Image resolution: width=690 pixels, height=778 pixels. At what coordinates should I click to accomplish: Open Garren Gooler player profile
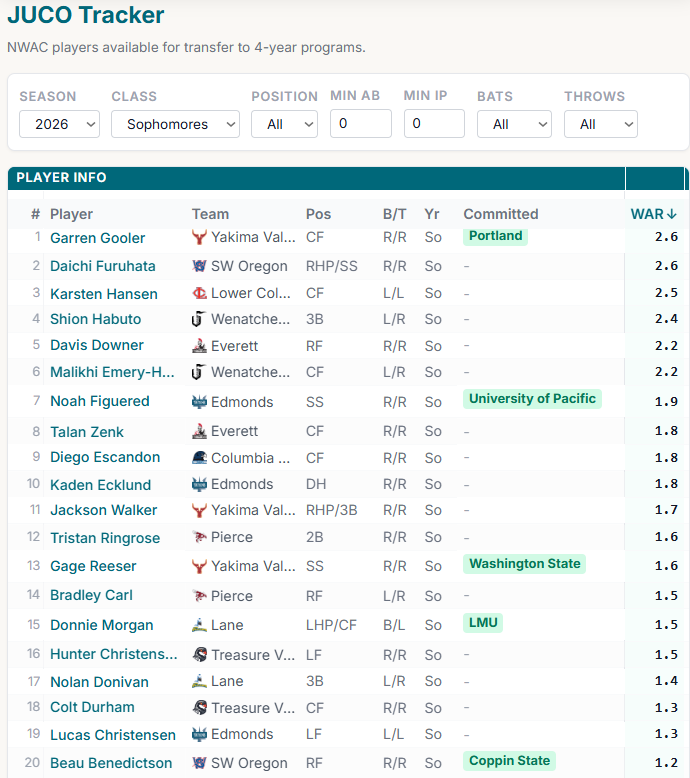pos(98,238)
